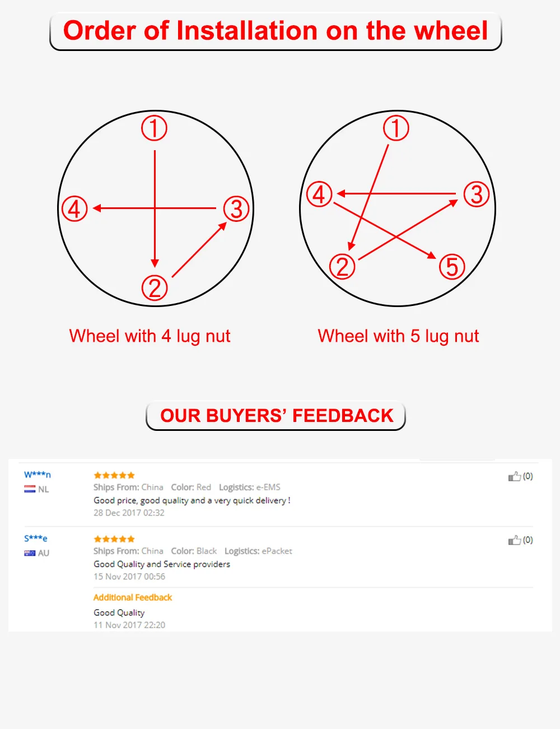Click circled number 1 in 4 lug wheel
Viewport: 560px width, 729px height.
coord(154,128)
